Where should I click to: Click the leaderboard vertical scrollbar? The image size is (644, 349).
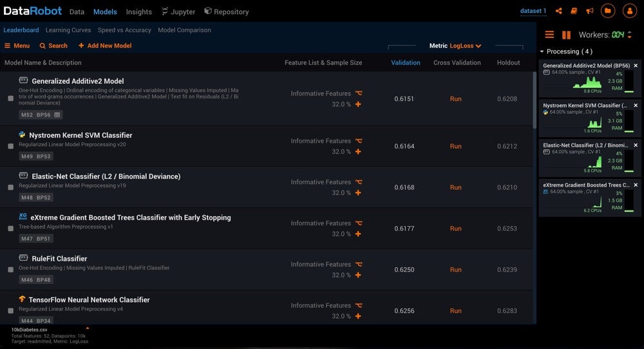535,100
